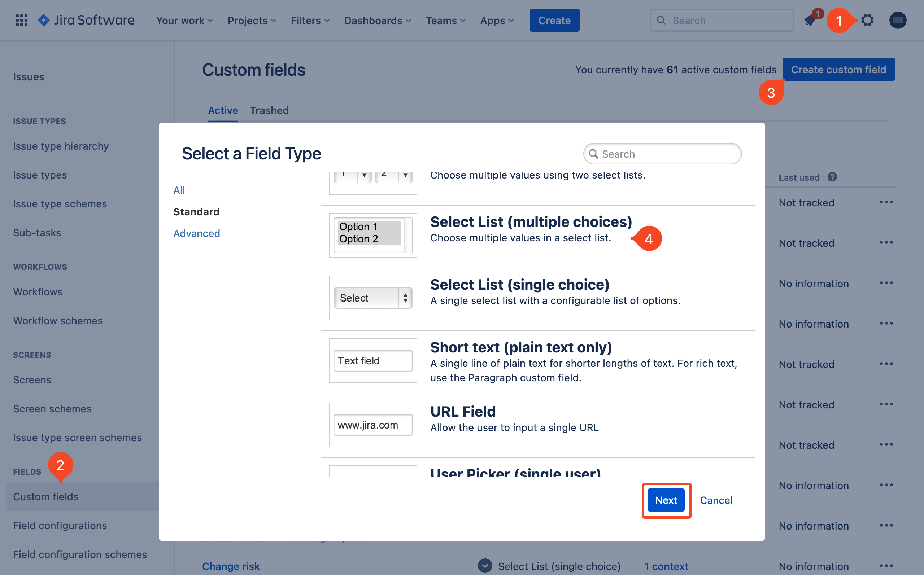Expand the Your work dropdown
Screen dimensions: 924x575
point(184,21)
